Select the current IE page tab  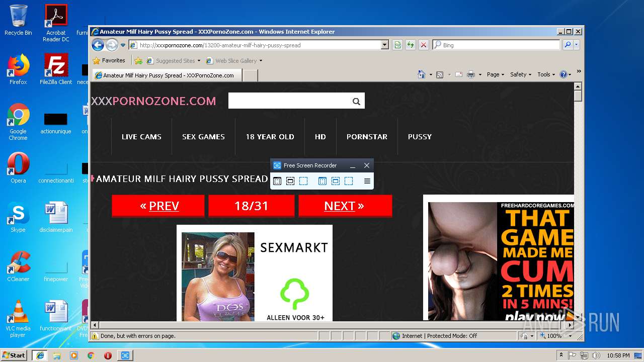(x=167, y=75)
